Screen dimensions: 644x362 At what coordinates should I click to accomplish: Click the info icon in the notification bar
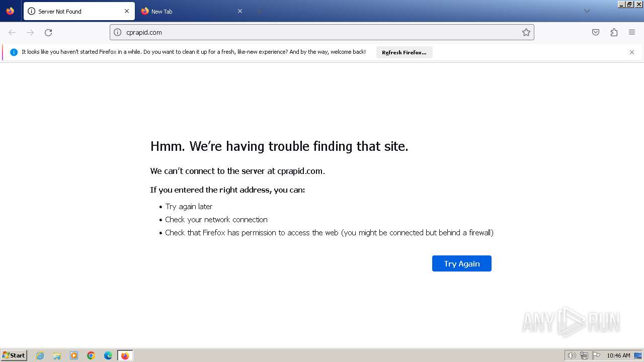coord(14,52)
